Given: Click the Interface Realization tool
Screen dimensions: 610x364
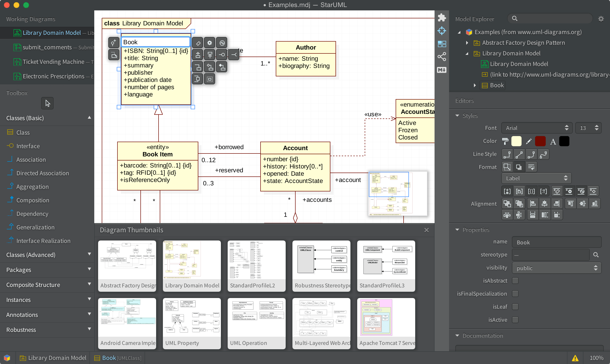Looking at the screenshot, I should pyautogui.click(x=43, y=240).
